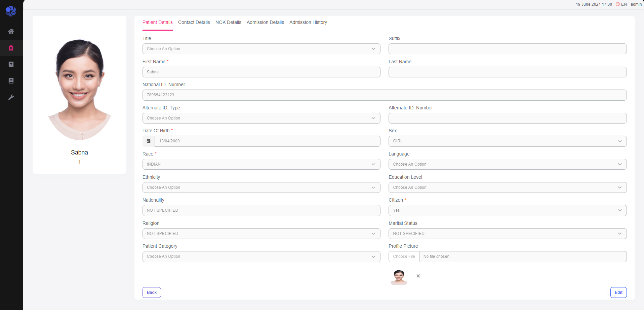Open the home icon in sidebar
This screenshot has height=310, width=644.
click(11, 31)
